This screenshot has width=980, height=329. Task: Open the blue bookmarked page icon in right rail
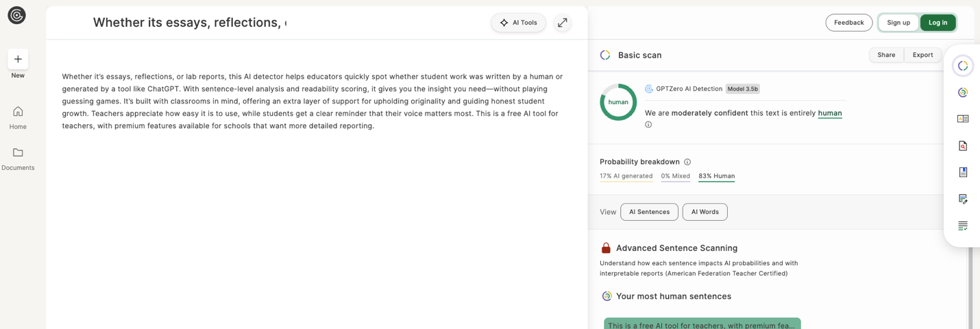(963, 172)
